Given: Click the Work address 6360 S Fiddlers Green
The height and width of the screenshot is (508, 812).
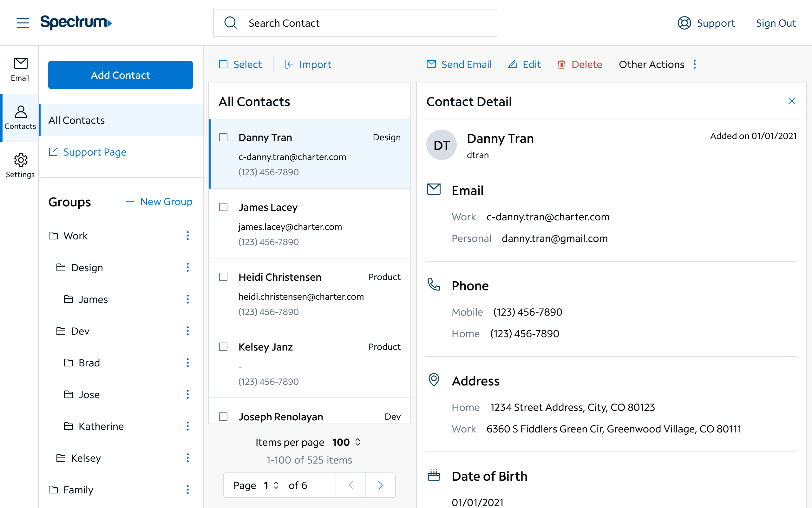Looking at the screenshot, I should click(614, 429).
